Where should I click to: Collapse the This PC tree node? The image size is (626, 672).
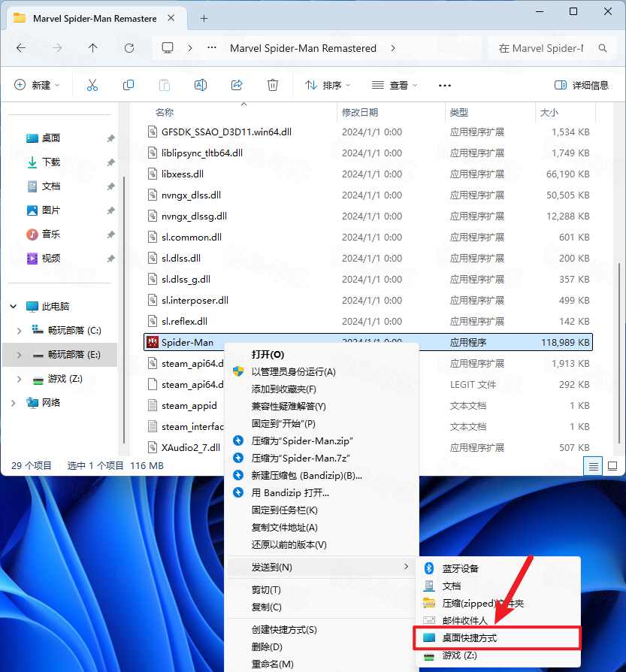click(x=14, y=307)
